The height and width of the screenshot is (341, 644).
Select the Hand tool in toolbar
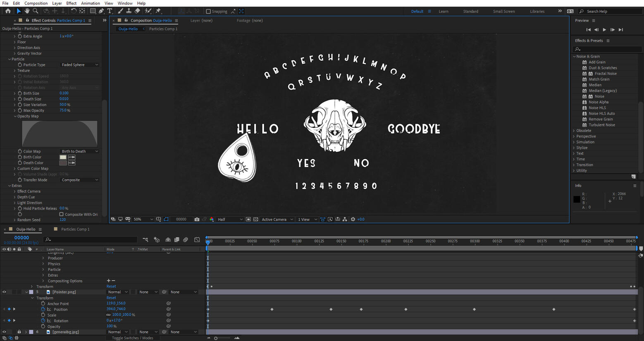point(27,11)
